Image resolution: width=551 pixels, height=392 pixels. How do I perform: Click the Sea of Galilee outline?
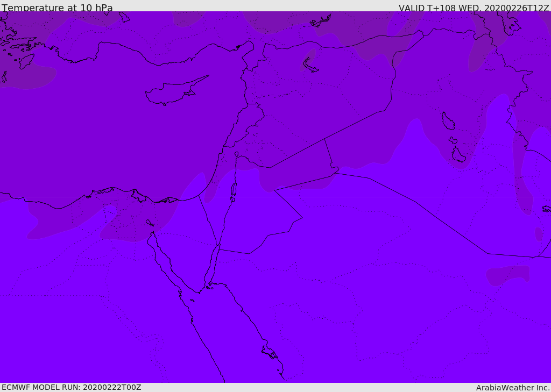coord(236,154)
